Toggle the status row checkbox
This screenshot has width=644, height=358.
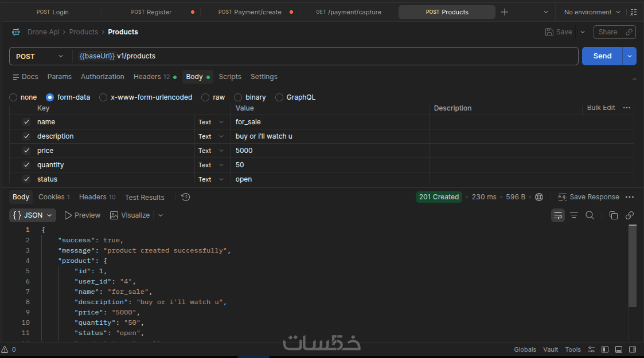[x=27, y=179]
